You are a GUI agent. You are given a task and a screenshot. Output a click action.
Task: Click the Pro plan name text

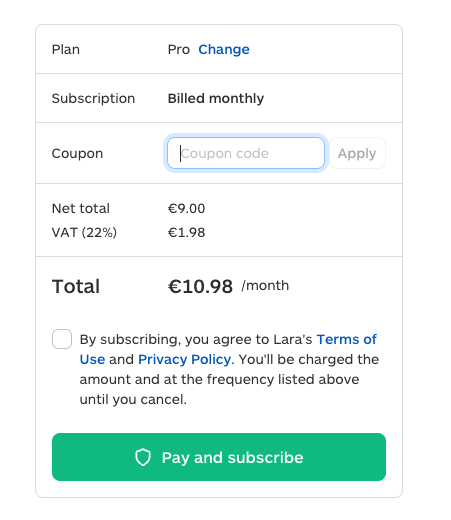pos(179,50)
